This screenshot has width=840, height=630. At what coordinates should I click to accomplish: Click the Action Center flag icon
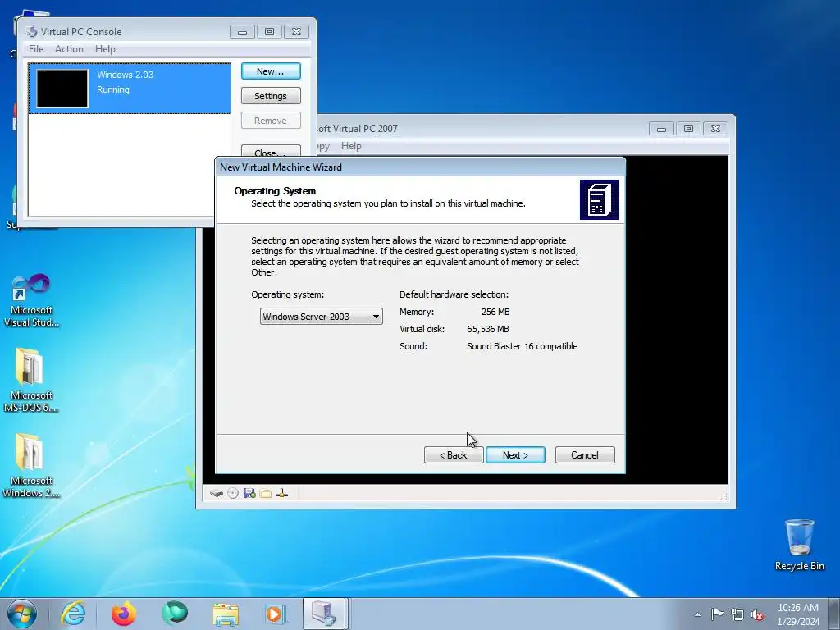(717, 614)
